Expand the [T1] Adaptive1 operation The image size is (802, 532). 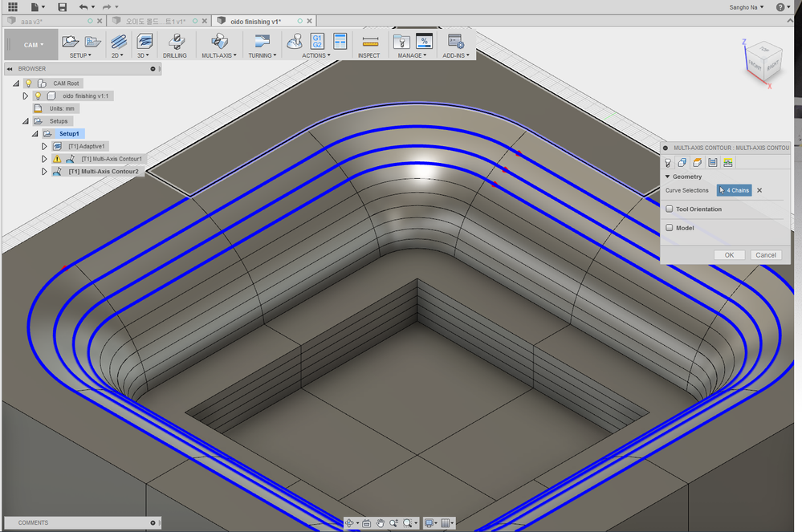(44, 146)
